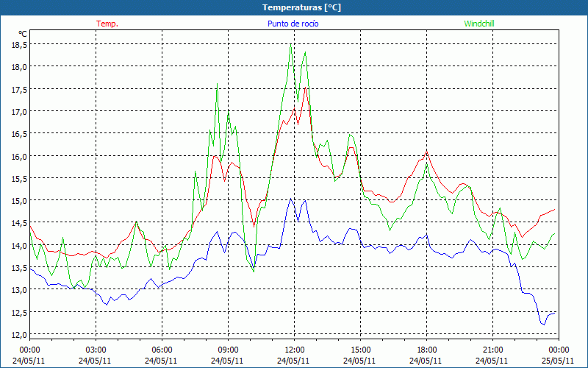Select the 21:00 time axis label
Screen dimensions: 588x368
(x=492, y=350)
